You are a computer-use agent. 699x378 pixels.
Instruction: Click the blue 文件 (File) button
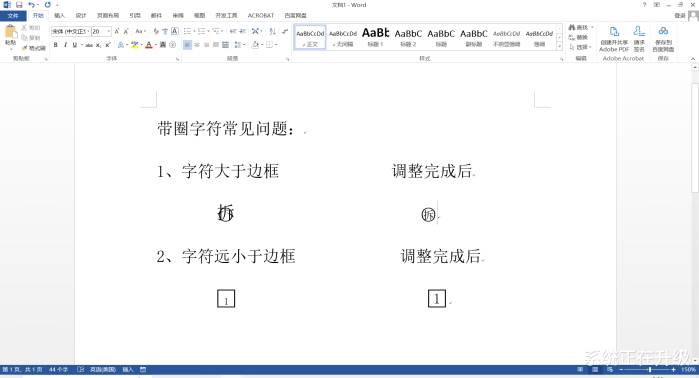coord(13,16)
